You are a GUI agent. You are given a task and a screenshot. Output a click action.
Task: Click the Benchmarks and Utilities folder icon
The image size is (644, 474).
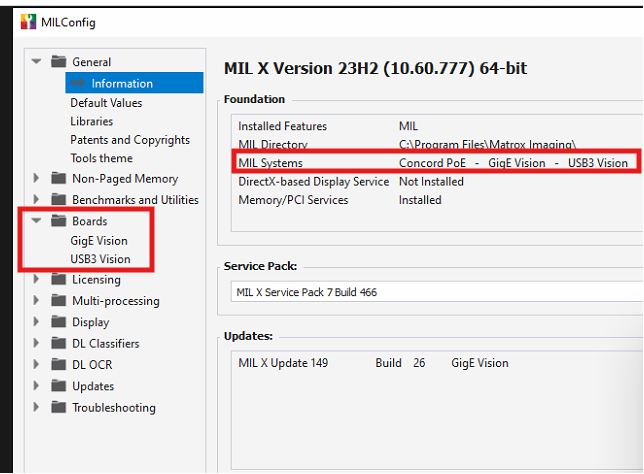[x=58, y=199]
